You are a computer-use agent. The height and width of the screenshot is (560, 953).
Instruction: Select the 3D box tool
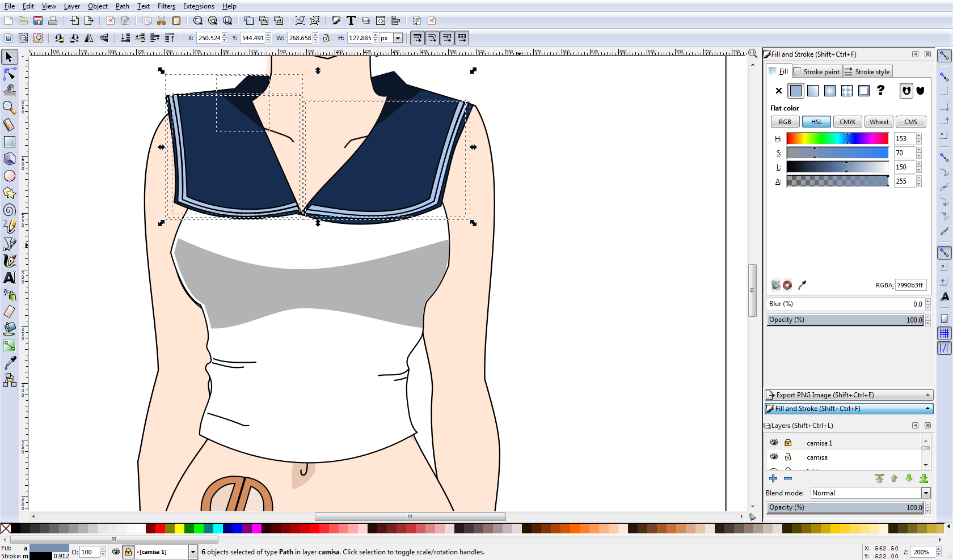9,159
